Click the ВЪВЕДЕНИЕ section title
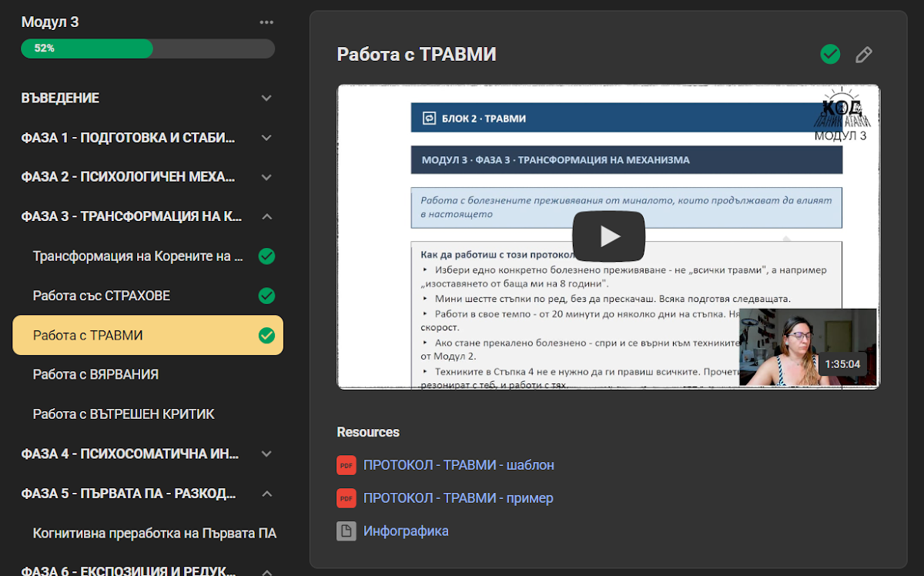Image resolution: width=924 pixels, height=576 pixels. click(x=60, y=99)
